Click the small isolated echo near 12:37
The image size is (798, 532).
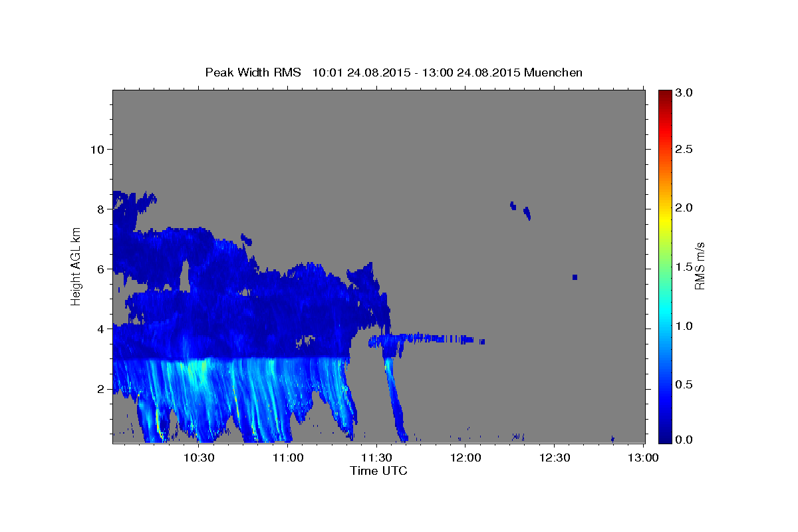pos(575,277)
